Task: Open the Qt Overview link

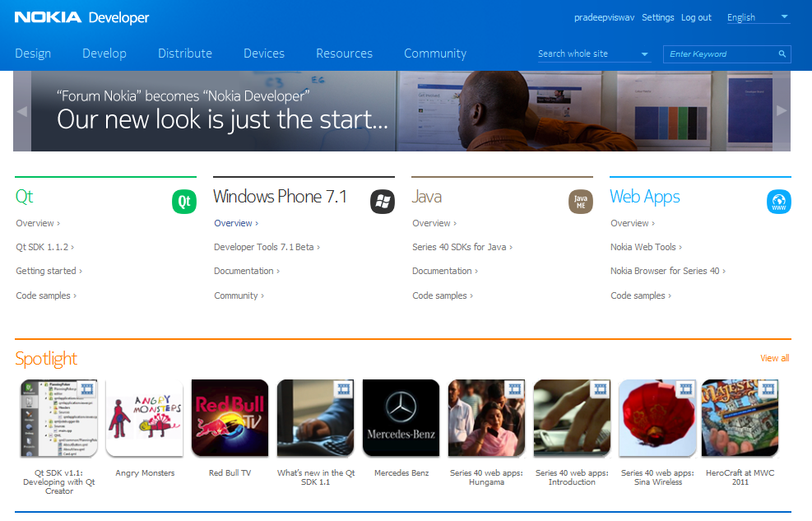Action: [x=38, y=223]
